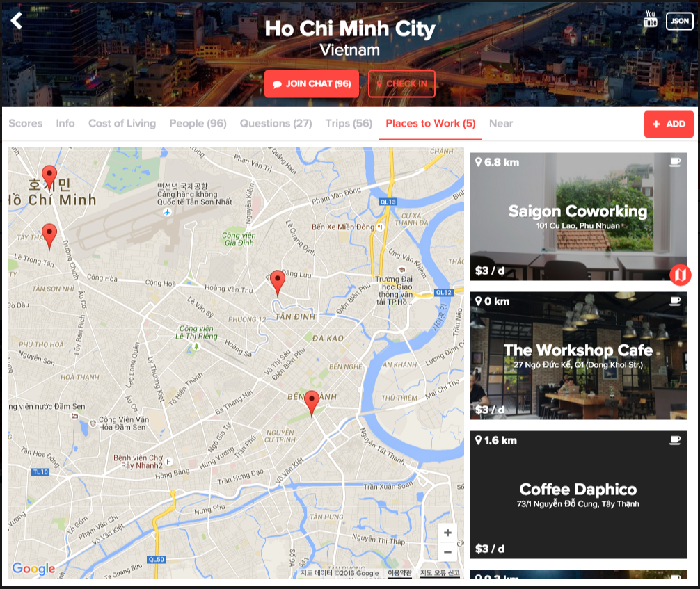Click the Công viên Lê Thị Riêng park marker
Screen dimensions: 700x589
(196, 347)
